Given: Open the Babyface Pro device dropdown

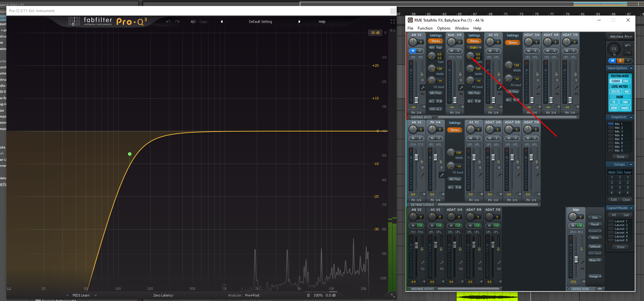Looking at the screenshot, I should point(620,37).
